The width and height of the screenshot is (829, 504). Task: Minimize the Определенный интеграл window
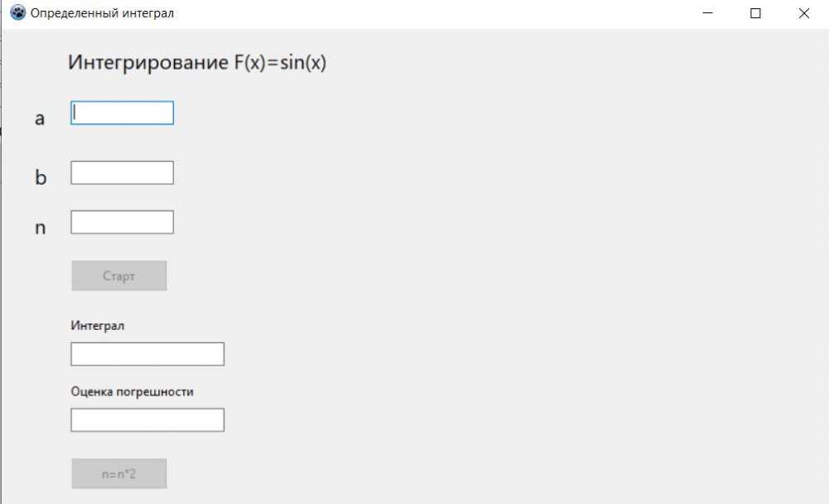point(708,13)
